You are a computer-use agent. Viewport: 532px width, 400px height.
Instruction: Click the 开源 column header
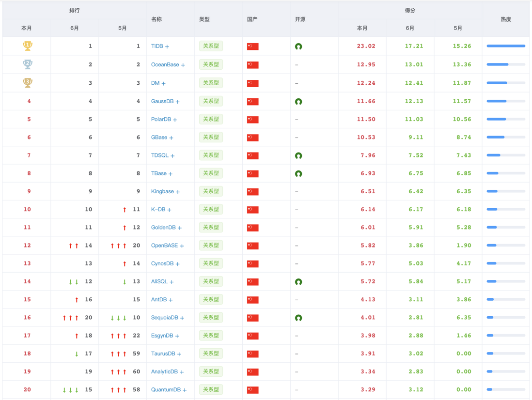pyautogui.click(x=300, y=19)
